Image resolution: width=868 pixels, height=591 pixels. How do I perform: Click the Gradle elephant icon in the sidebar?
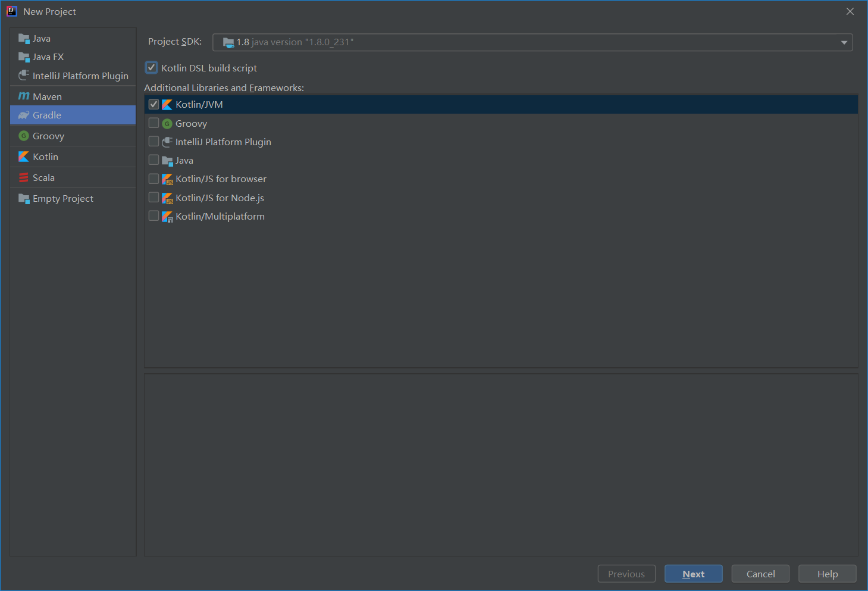pyautogui.click(x=24, y=115)
